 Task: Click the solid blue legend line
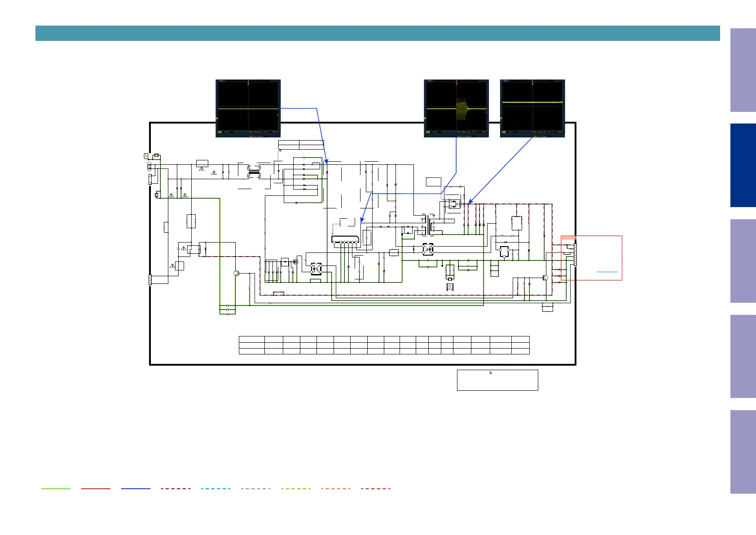coord(136,488)
